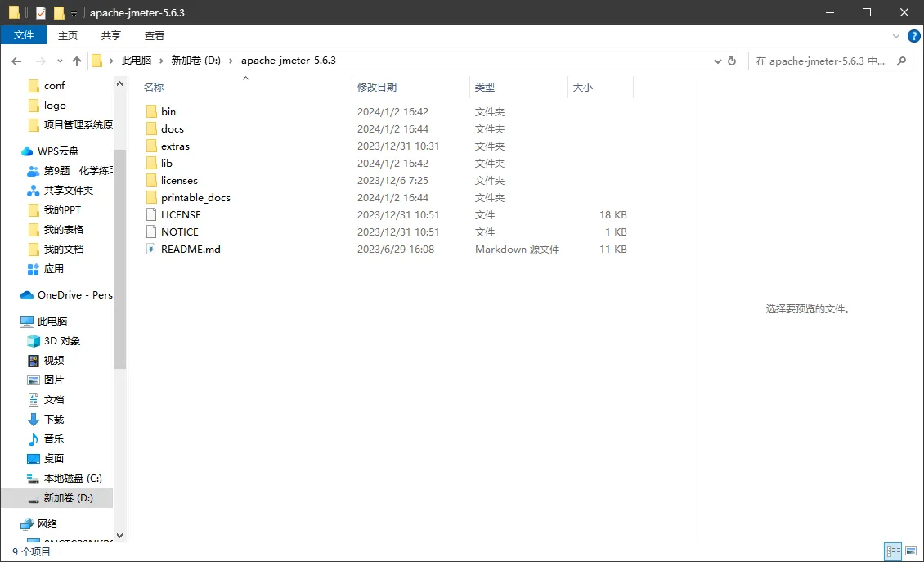
Task: Click 此电脑 in the address breadcrumb
Action: point(136,61)
